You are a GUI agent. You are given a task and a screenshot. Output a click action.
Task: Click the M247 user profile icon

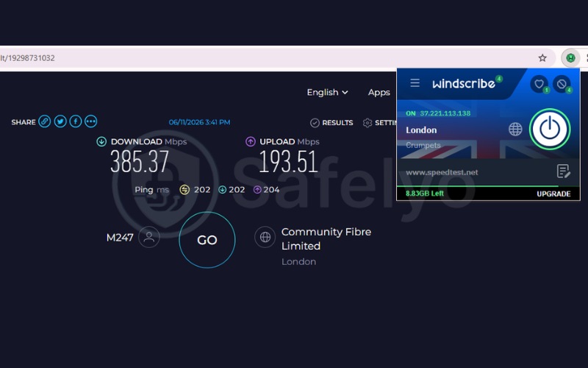pyautogui.click(x=149, y=237)
